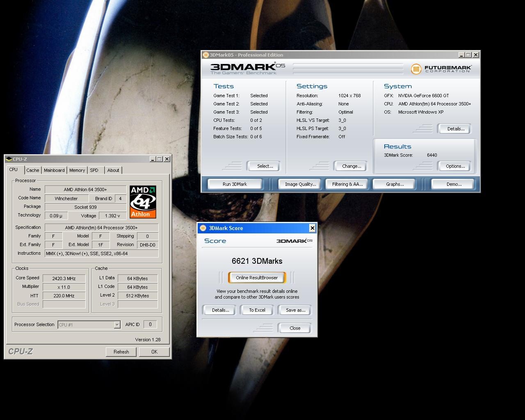Click the Core Speed value field
The height and width of the screenshot is (420, 525).
tap(64, 278)
